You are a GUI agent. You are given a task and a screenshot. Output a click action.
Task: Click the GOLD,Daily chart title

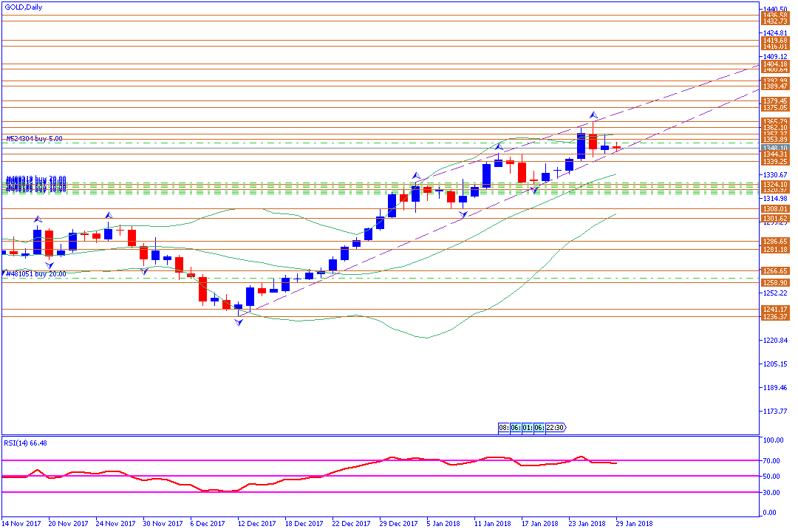pyautogui.click(x=24, y=7)
